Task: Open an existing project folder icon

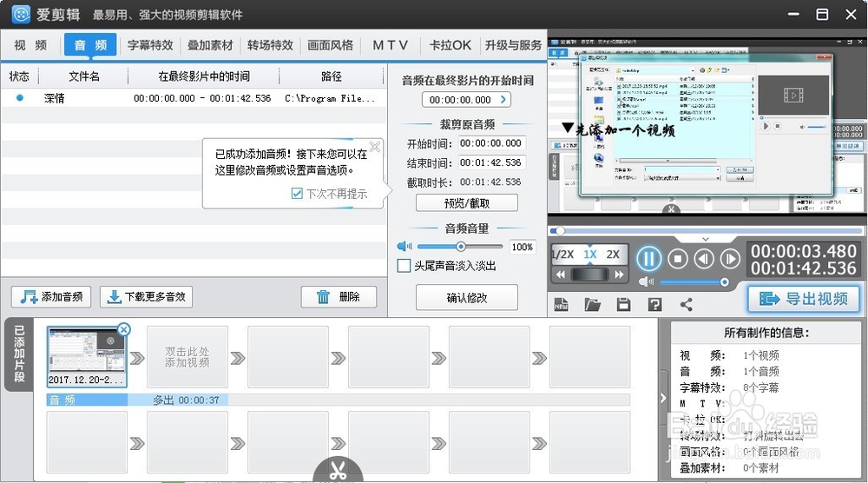Action: 592,304
